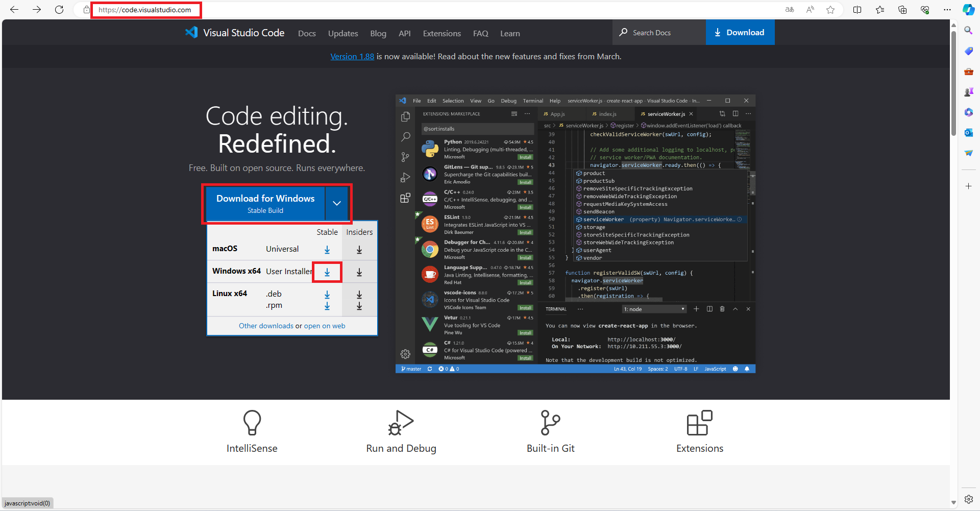The image size is (980, 511).
Task: Reload the page with the refresh icon
Action: (x=59, y=10)
